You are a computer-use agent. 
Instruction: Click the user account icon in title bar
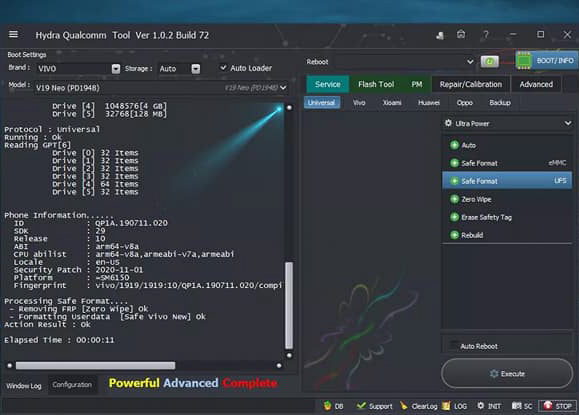pos(440,35)
